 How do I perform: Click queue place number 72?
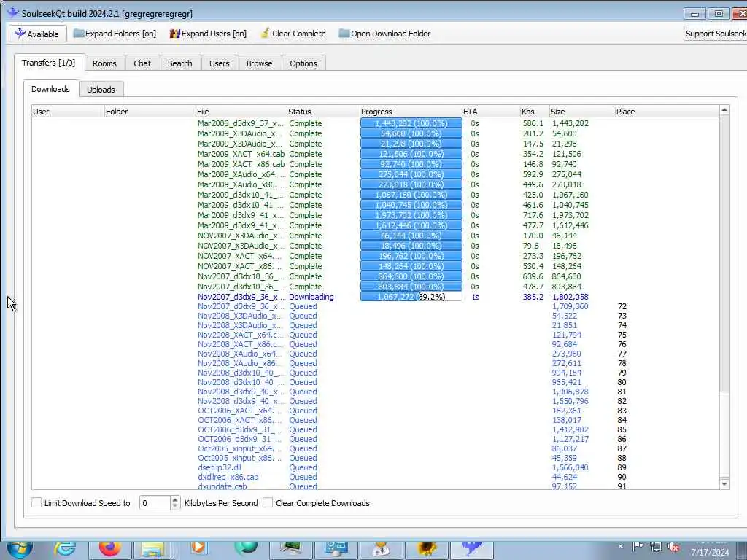tap(622, 306)
